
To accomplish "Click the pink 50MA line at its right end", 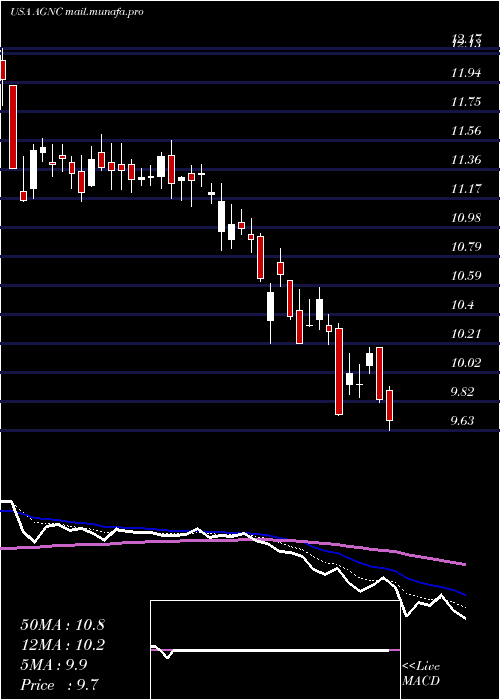I will (x=463, y=564).
